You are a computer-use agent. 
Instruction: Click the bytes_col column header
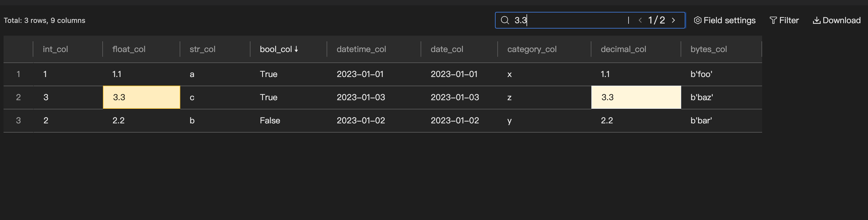(708, 49)
